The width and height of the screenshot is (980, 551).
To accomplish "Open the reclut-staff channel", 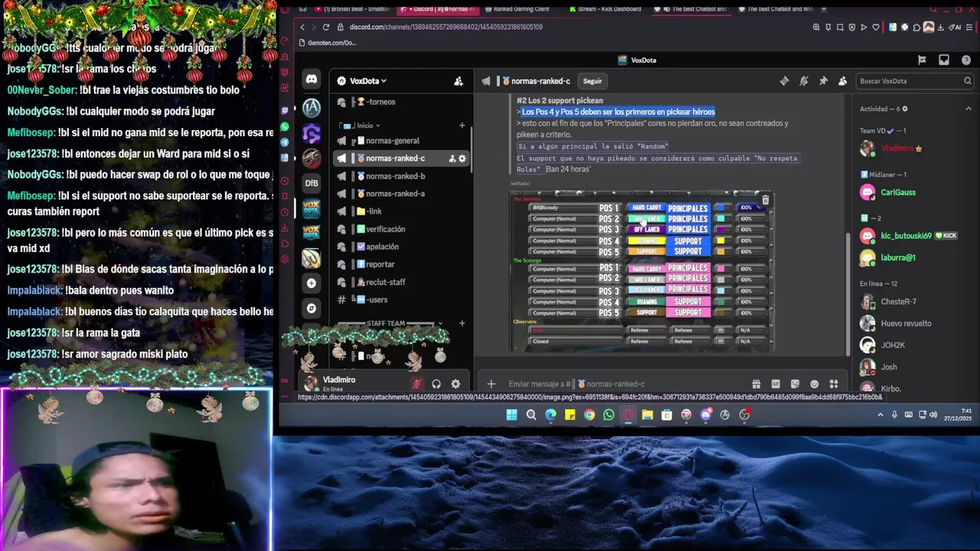I will 403,282.
